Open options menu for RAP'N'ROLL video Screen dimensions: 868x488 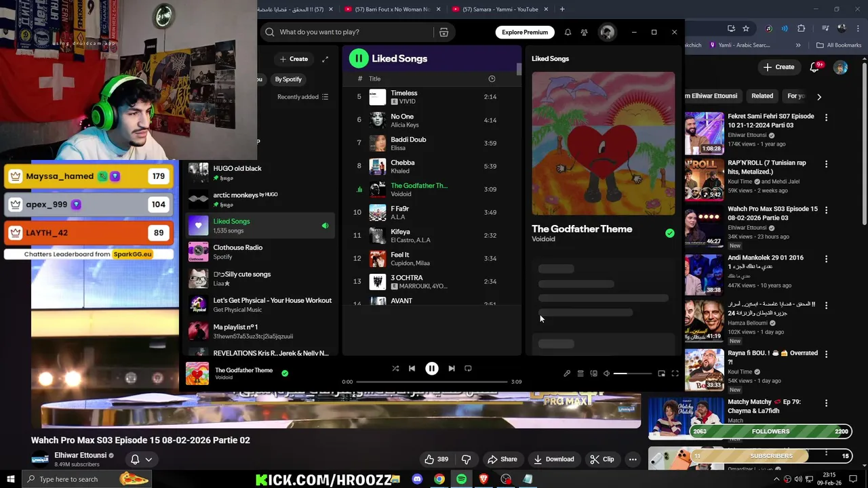point(826,164)
